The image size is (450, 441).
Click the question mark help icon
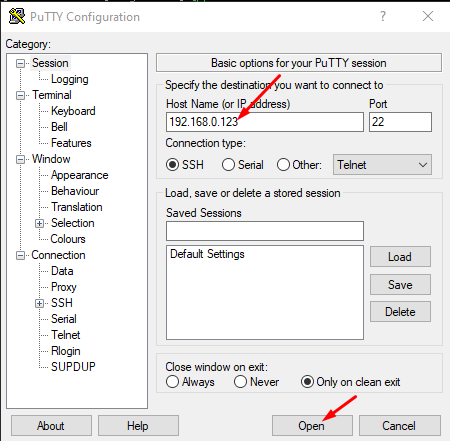[383, 16]
